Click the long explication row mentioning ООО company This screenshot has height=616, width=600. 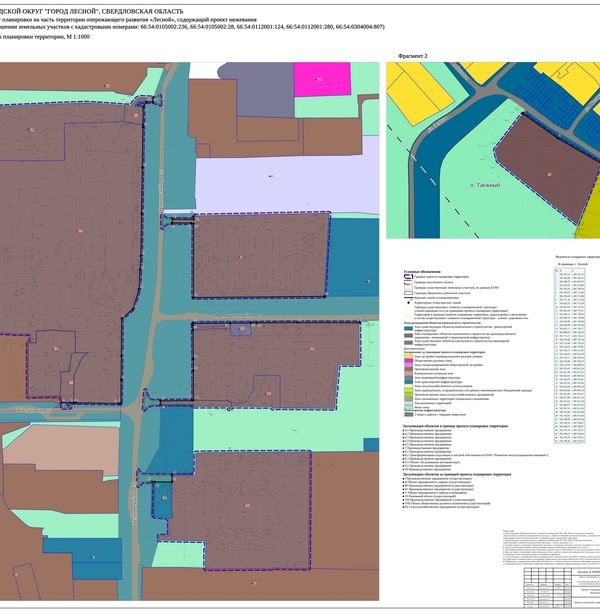(x=476, y=455)
